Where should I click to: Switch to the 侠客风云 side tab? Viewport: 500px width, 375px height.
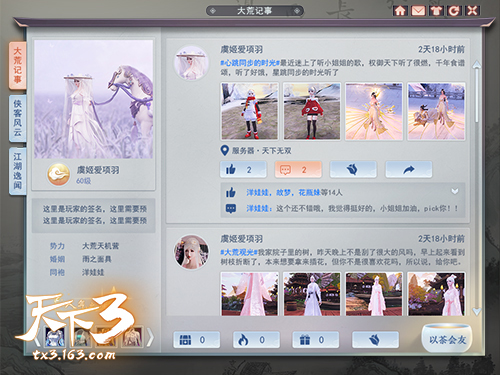(17, 118)
